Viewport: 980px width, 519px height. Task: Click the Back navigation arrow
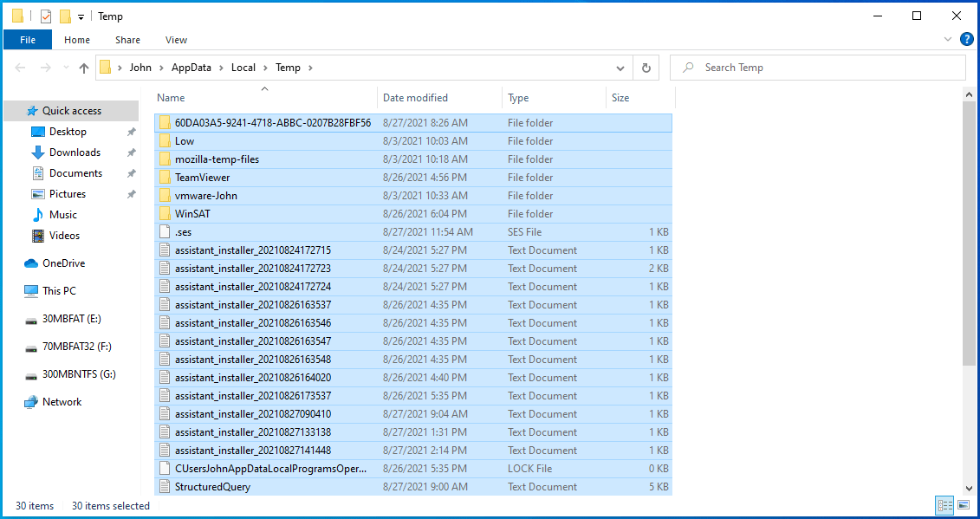[x=20, y=68]
